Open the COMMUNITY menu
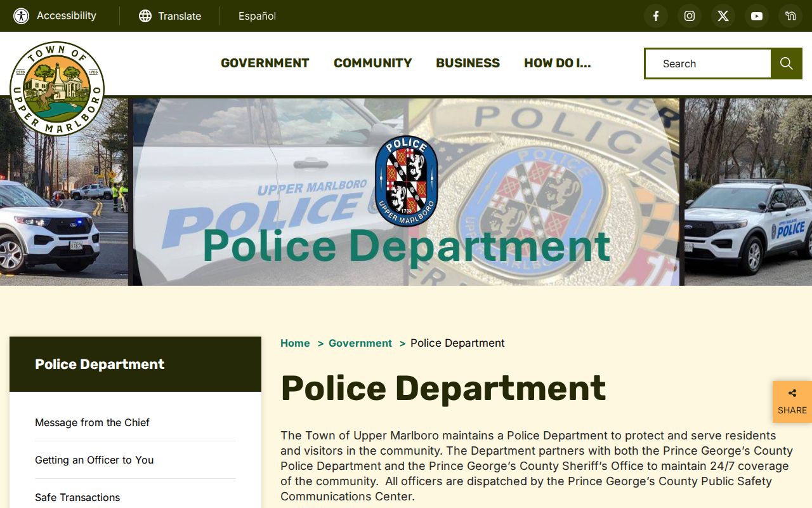This screenshot has height=508, width=812. tap(373, 63)
